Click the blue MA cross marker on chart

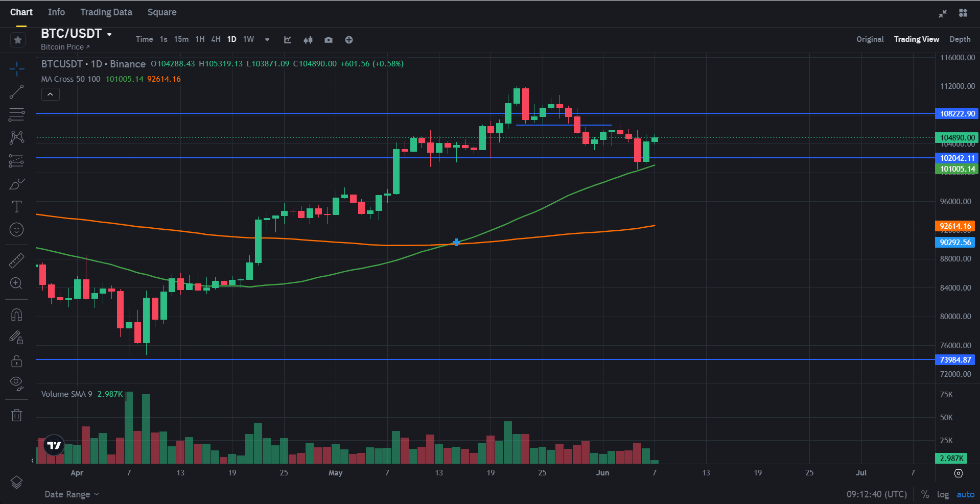pyautogui.click(x=456, y=242)
